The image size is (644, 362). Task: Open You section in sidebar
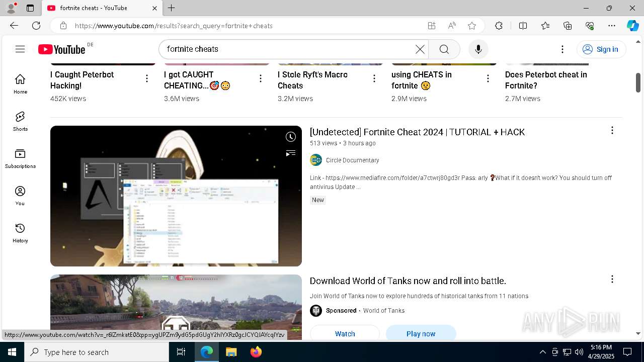click(20, 196)
